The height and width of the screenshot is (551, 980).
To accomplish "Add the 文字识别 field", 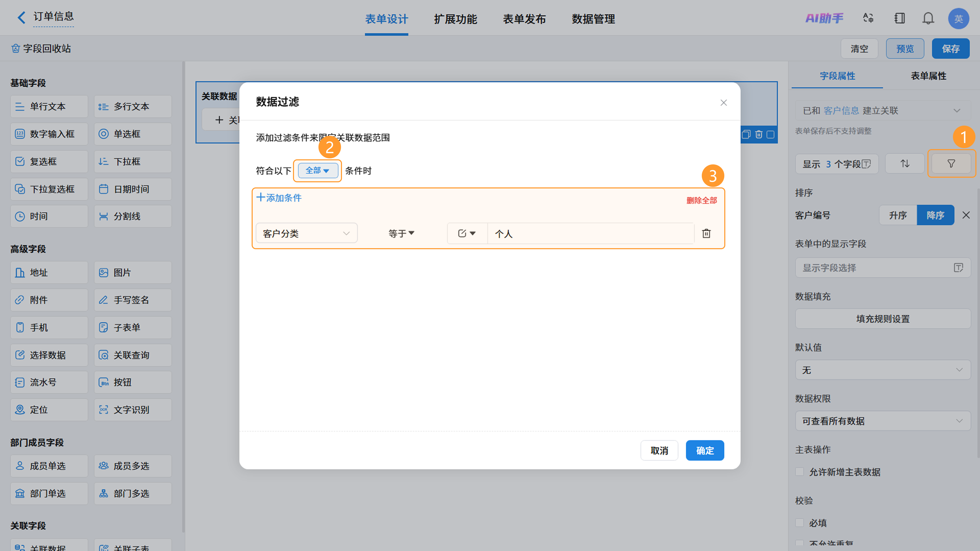I will [133, 410].
